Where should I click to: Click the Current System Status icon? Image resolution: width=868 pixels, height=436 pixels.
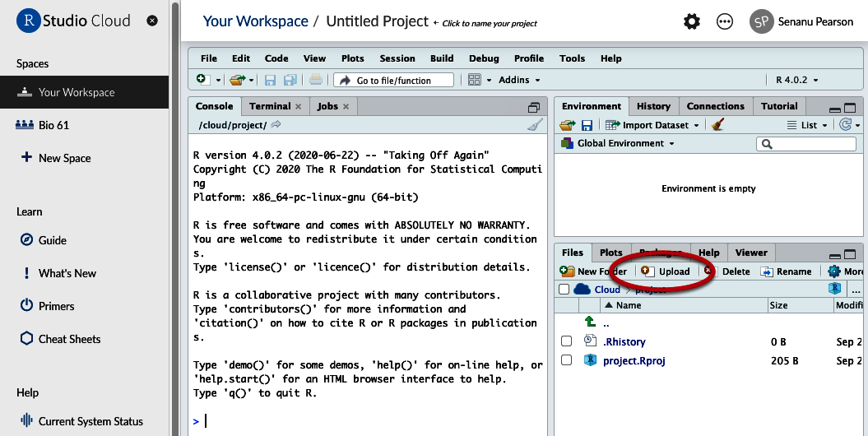26,420
